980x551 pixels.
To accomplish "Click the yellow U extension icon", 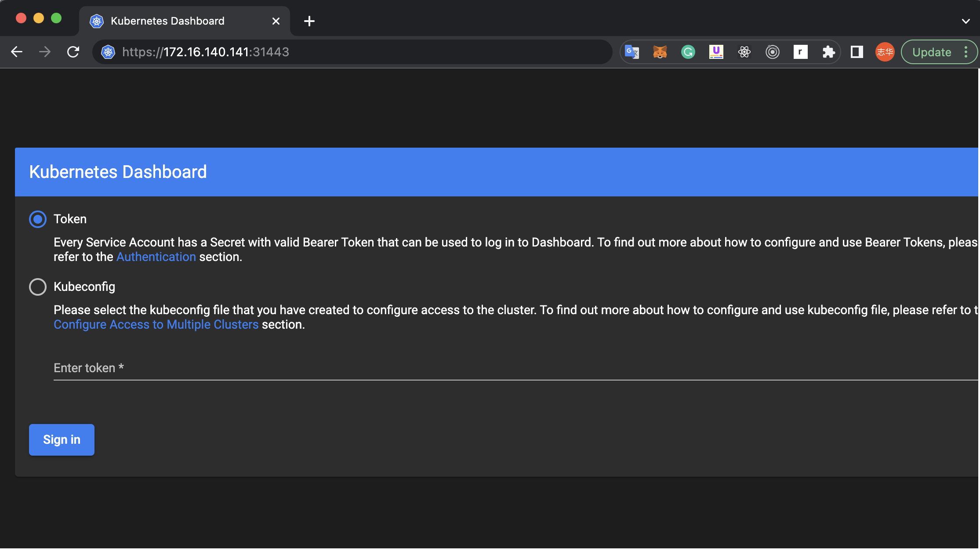I will click(x=716, y=52).
